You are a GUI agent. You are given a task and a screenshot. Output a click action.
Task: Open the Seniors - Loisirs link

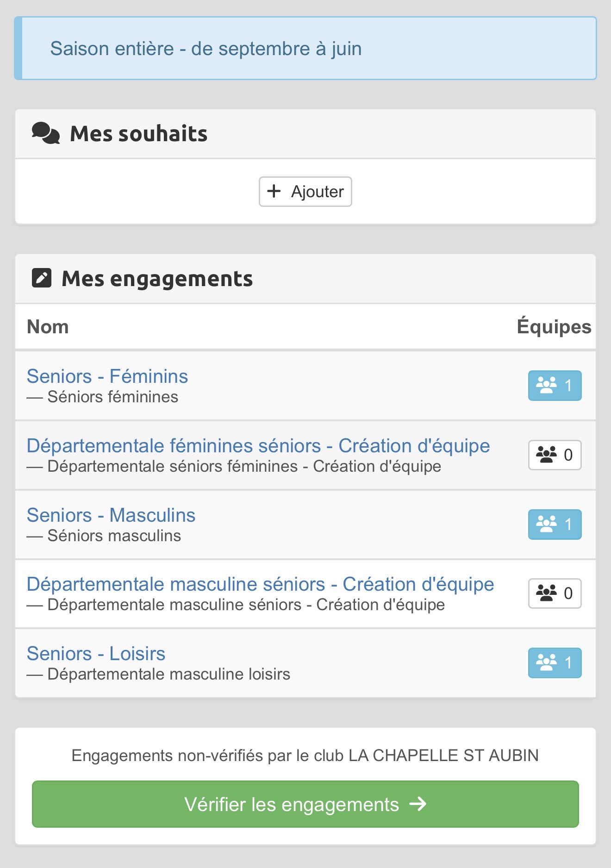pyautogui.click(x=96, y=654)
